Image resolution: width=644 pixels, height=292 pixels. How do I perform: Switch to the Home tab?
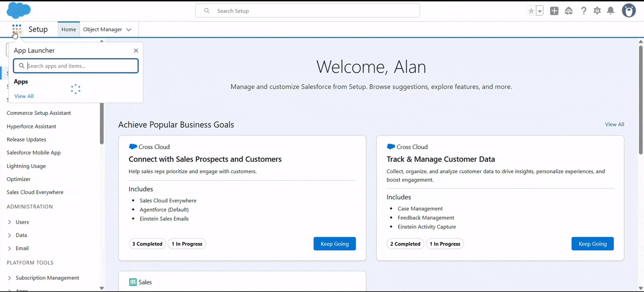tap(68, 29)
